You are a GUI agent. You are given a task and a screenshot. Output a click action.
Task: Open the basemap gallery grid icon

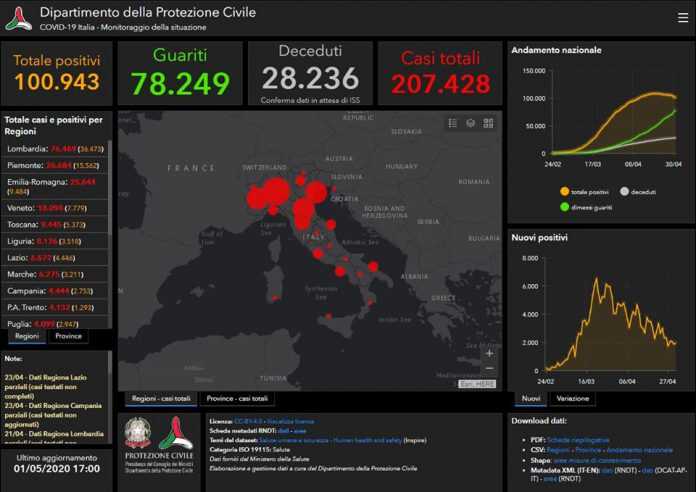(x=488, y=123)
